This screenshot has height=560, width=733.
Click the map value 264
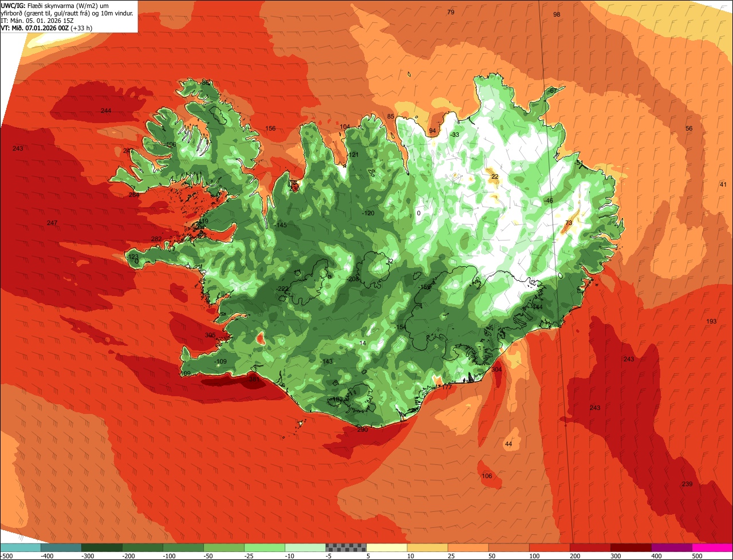pyautogui.click(x=134, y=195)
